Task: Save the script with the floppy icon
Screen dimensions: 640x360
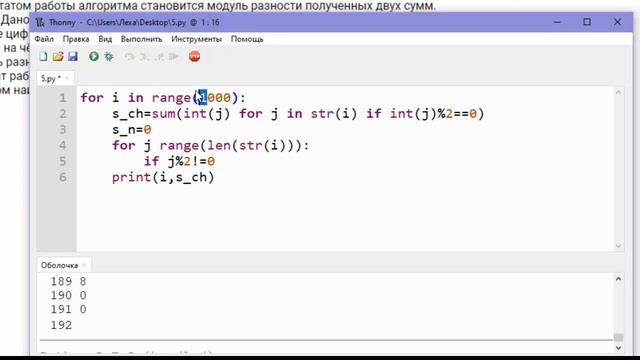Action: (73, 56)
